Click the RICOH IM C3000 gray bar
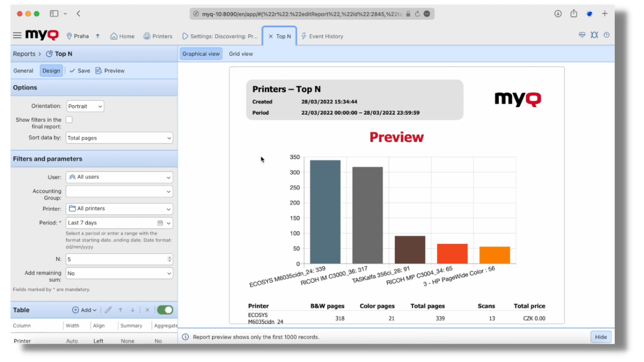Image resolution: width=644 pixels, height=362 pixels. tap(368, 215)
